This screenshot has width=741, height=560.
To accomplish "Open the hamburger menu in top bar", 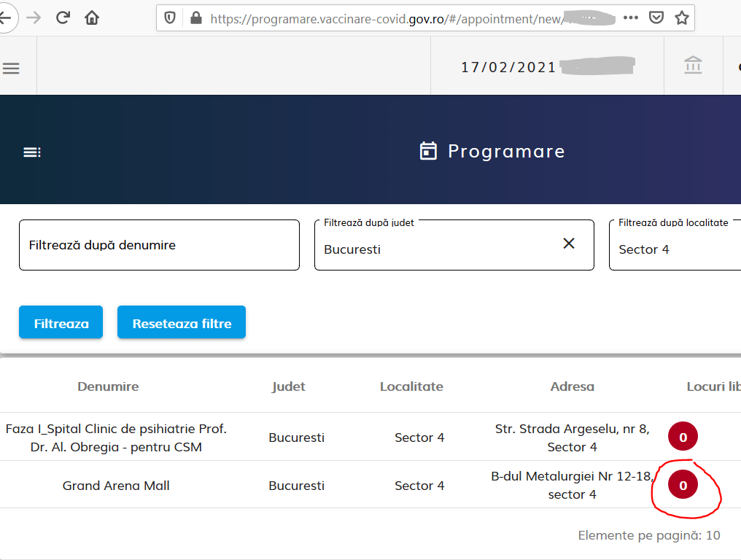I will tap(11, 69).
